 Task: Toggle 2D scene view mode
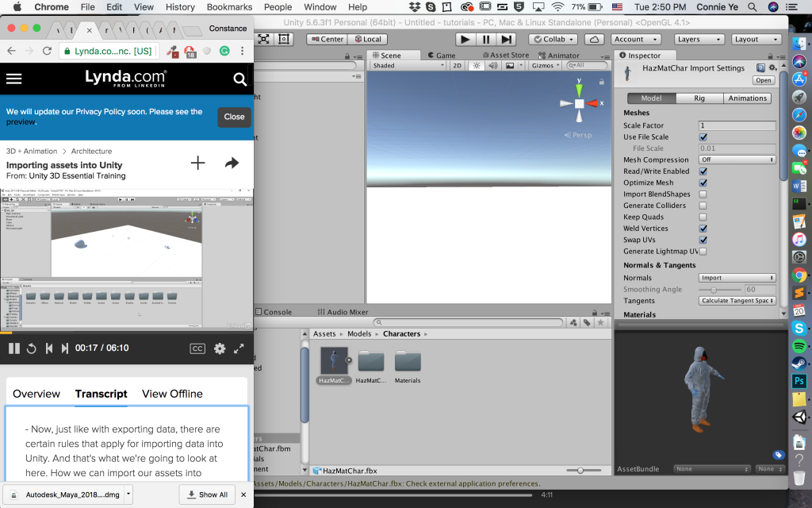point(457,65)
